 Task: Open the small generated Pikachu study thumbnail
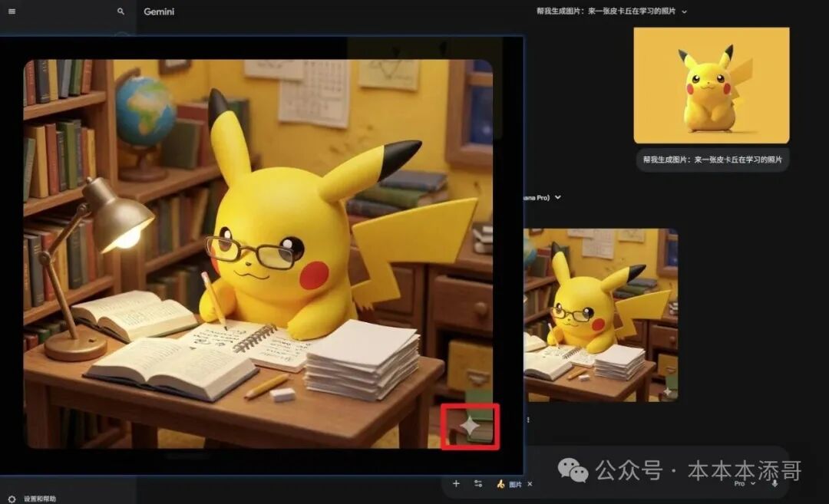click(x=600, y=315)
